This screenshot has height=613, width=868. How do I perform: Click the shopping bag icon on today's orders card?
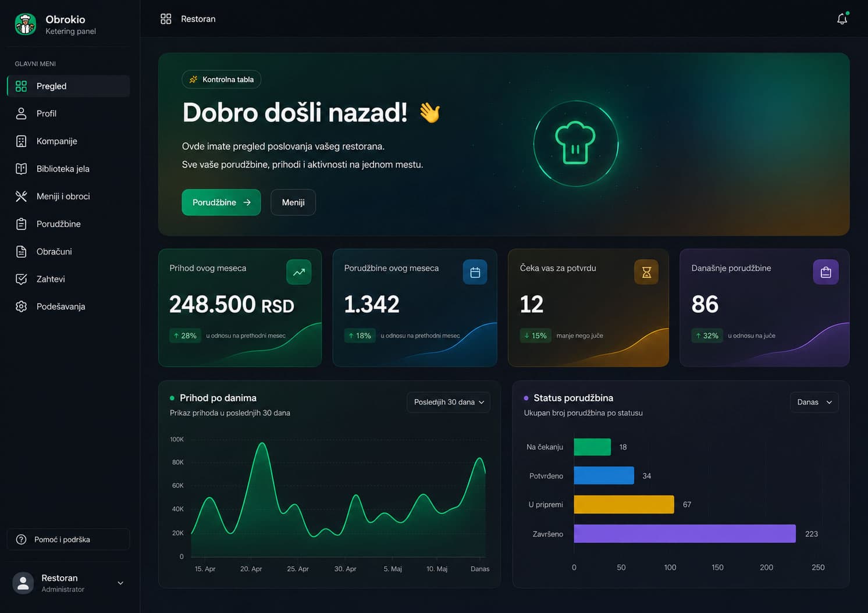(826, 272)
